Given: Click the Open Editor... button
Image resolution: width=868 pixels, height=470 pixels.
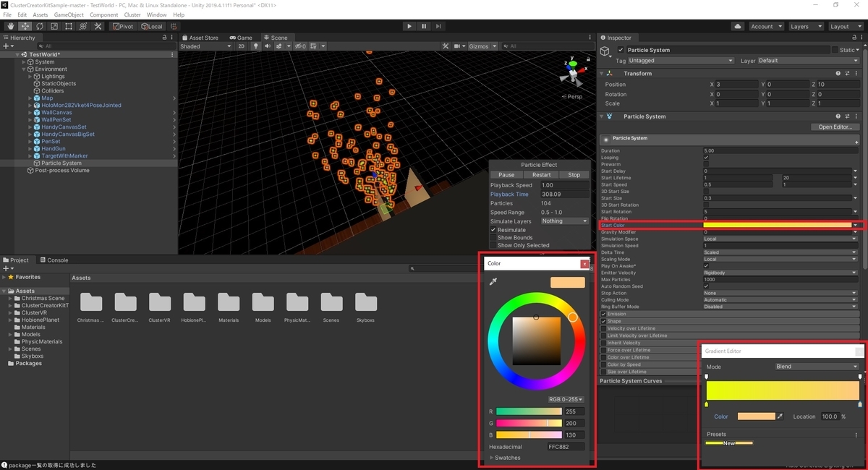Looking at the screenshot, I should coord(835,127).
